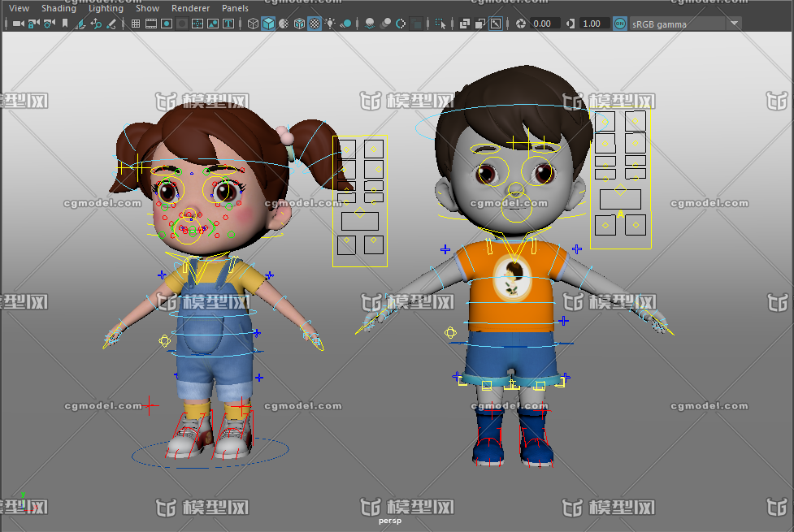The width and height of the screenshot is (794, 532).
Task: Toggle the Resolution Gate icon
Action: tap(167, 24)
